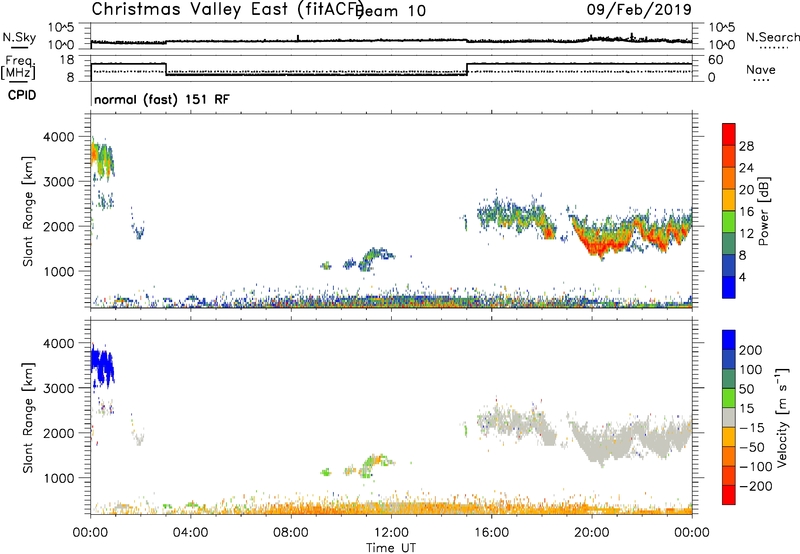Viewport: 800px width, 554px height.
Task: Click the 1000 label on Velocity panel axis
Action: 58,478
